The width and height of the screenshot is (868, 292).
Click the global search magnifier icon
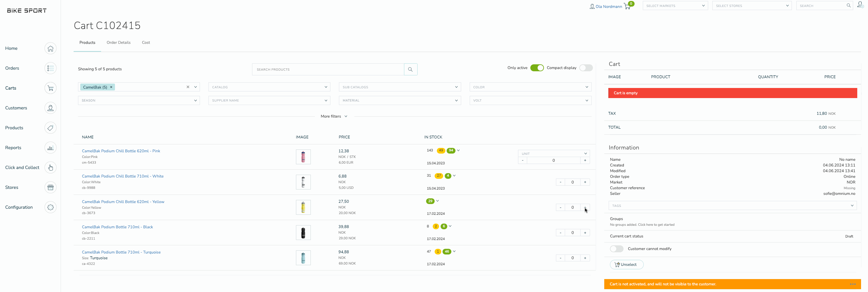pyautogui.click(x=848, y=5)
